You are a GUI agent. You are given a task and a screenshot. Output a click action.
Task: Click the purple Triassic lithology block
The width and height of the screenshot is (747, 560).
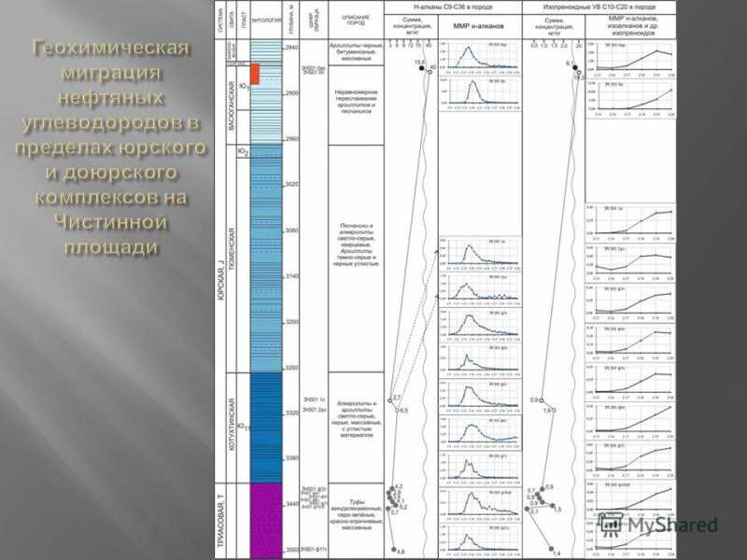pyautogui.click(x=266, y=521)
